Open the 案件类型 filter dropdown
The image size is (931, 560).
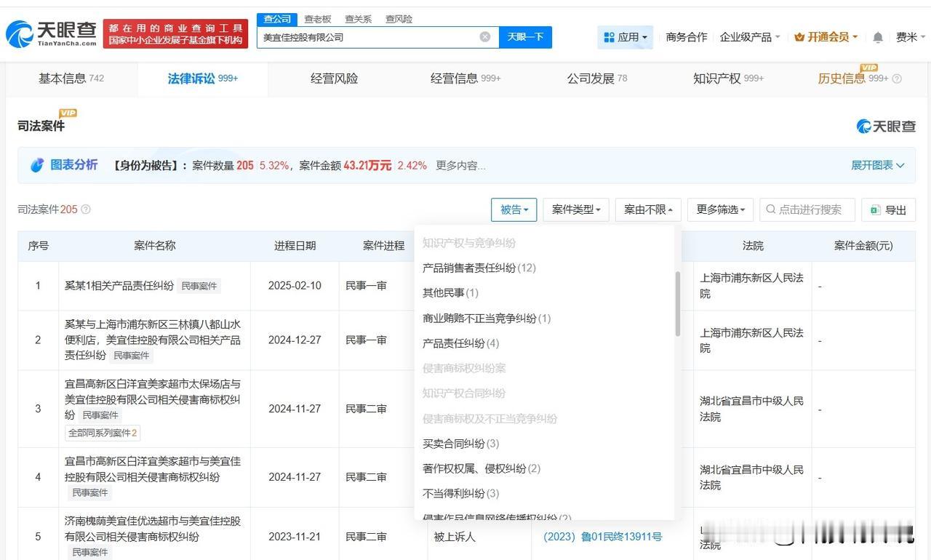(576, 209)
